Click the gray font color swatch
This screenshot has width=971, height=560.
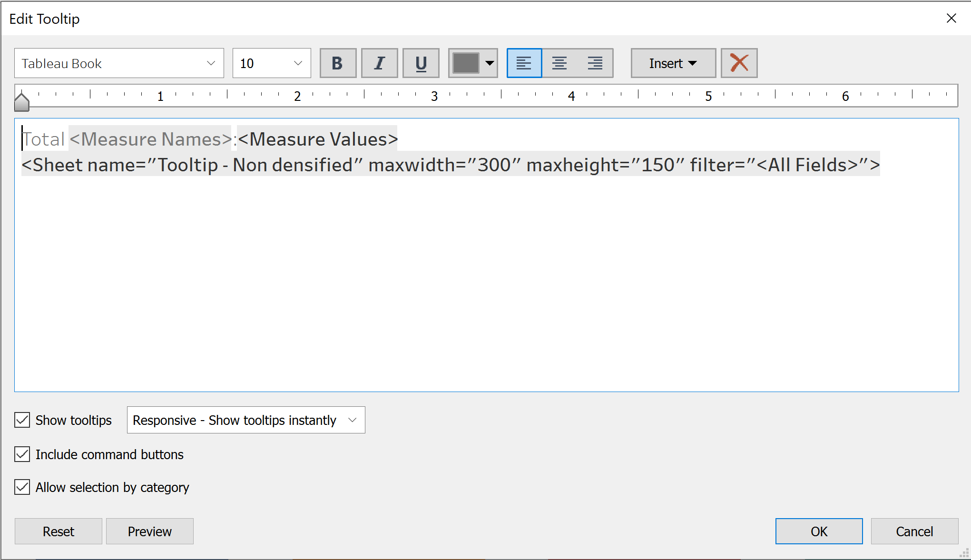click(x=465, y=63)
